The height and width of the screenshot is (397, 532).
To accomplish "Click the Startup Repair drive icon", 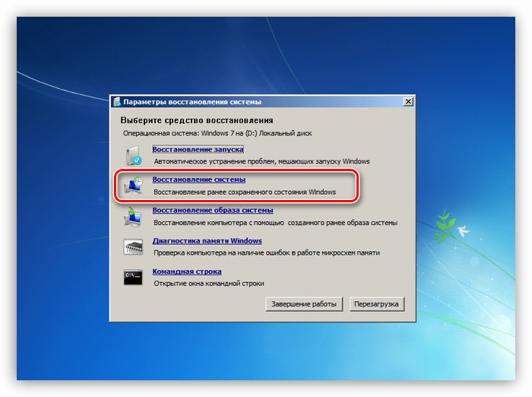I will [133, 156].
